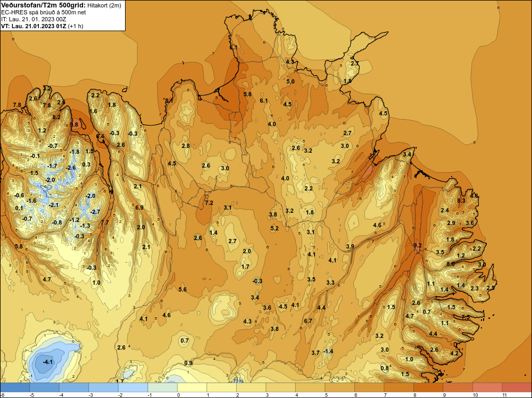
Task: Click the -0.6 temperature label
Action: [19, 195]
